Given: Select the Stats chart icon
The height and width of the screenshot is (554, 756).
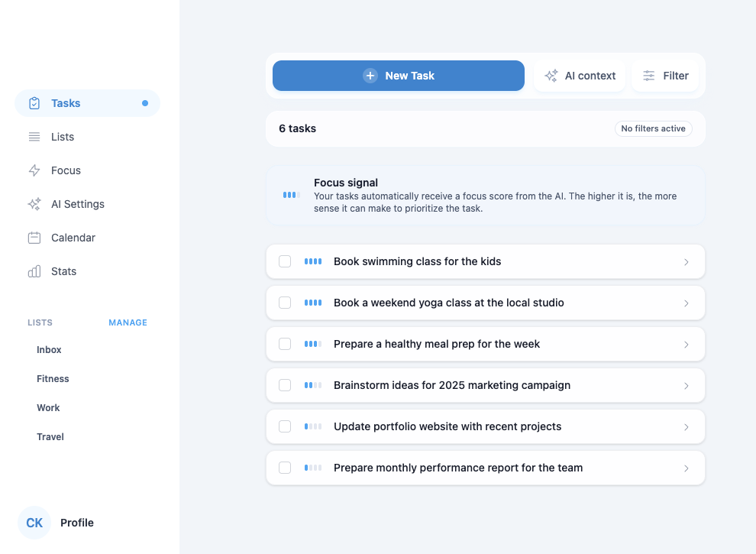Looking at the screenshot, I should click(34, 271).
